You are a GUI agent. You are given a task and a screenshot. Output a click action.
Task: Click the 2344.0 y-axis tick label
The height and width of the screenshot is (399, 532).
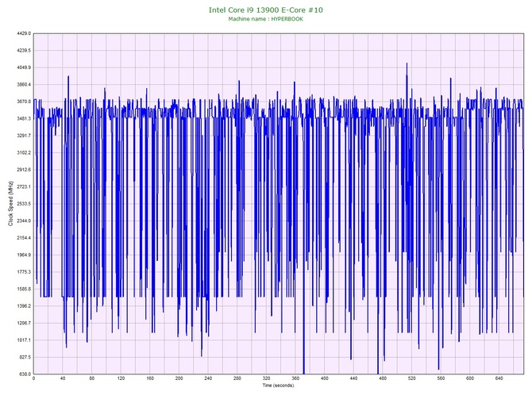point(24,221)
